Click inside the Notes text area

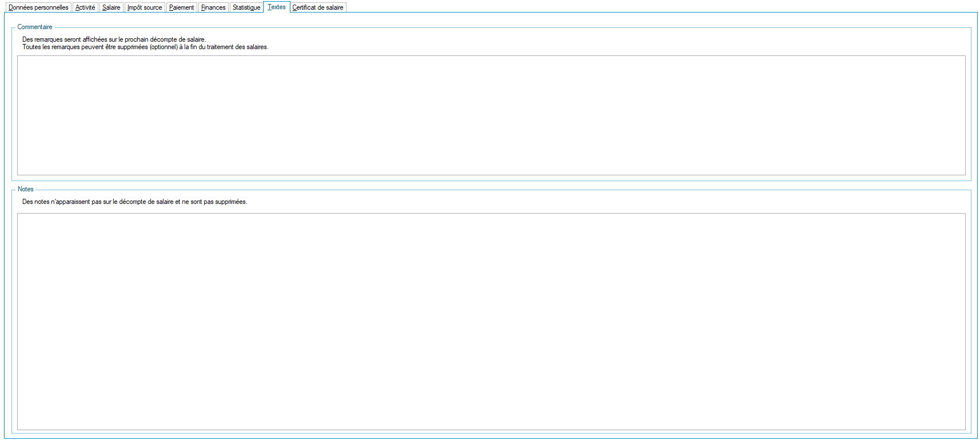click(x=491, y=322)
